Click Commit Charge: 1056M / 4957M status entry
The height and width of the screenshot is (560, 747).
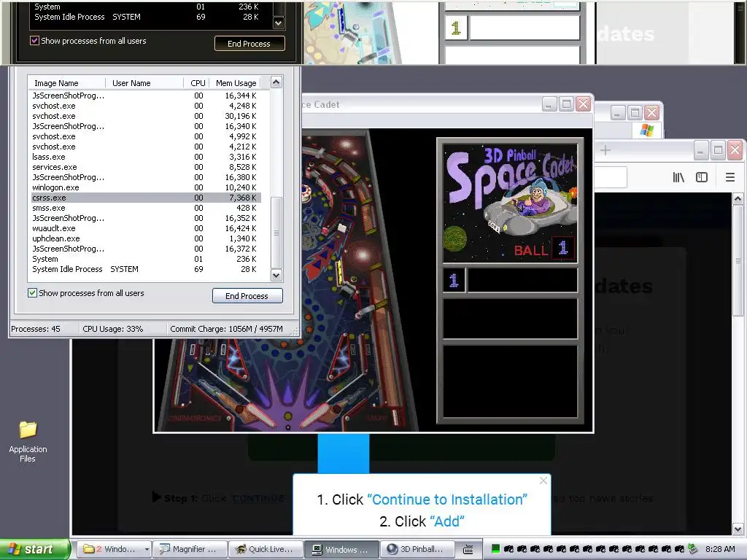pyautogui.click(x=226, y=329)
